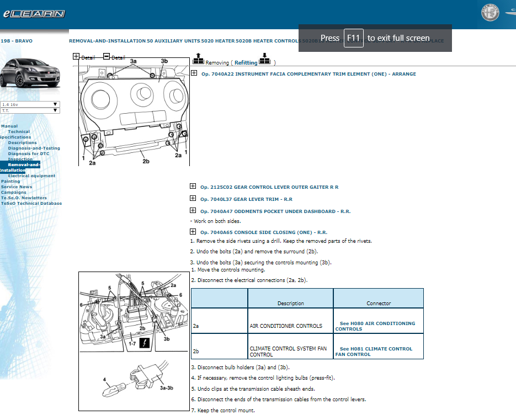Select Descriptions in the sidebar menu
Image resolution: width=516 pixels, height=420 pixels.
tap(23, 142)
